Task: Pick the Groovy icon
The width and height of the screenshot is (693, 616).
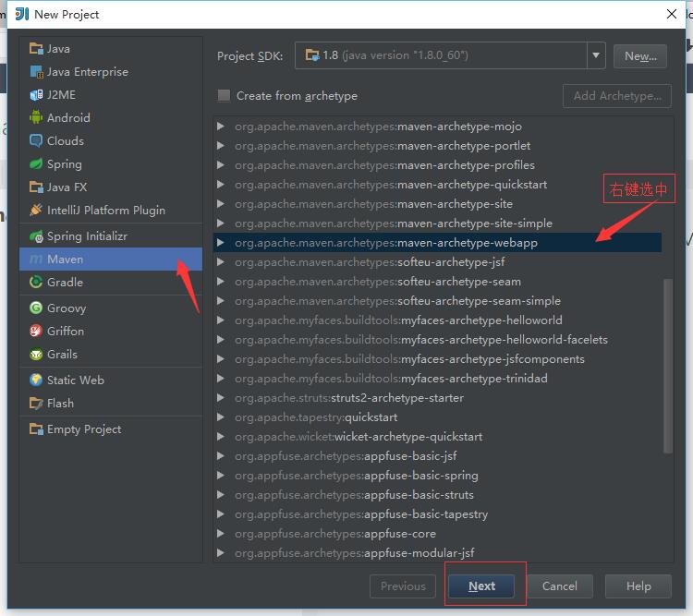Action: [x=36, y=308]
